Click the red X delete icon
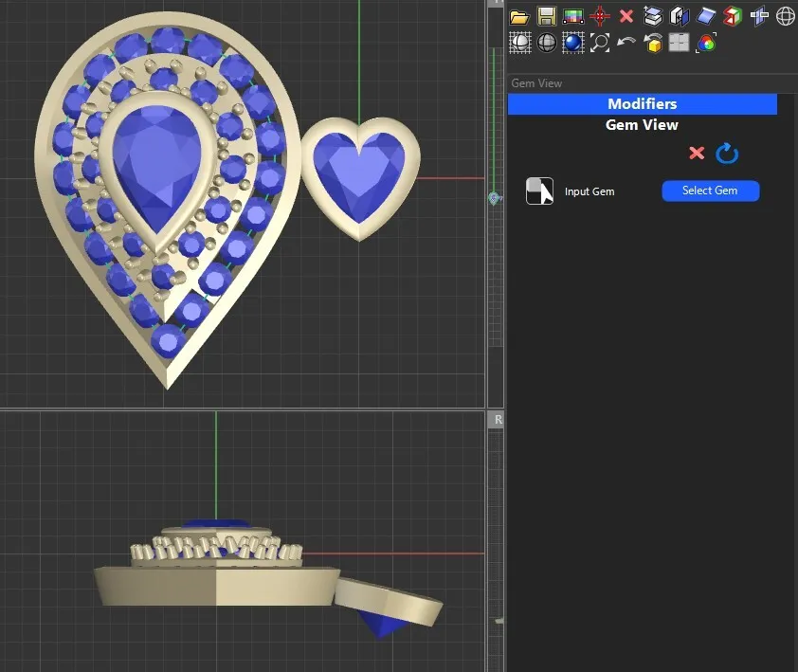 pyautogui.click(x=626, y=16)
